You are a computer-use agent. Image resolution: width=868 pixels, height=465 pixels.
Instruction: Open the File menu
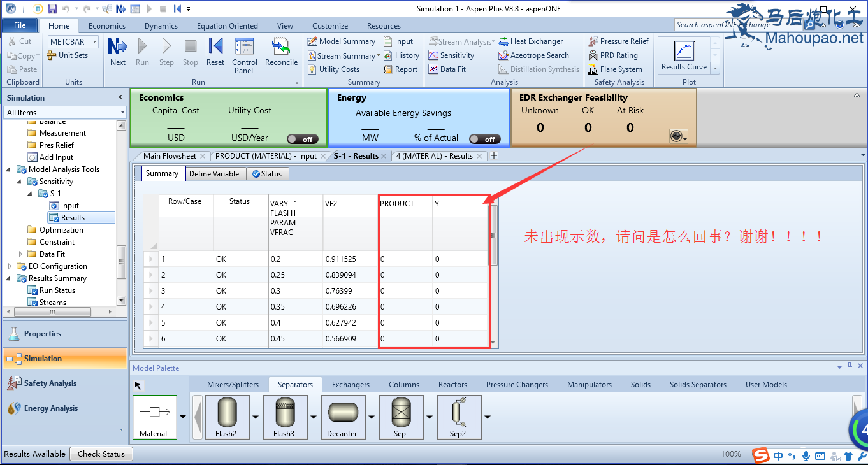(x=20, y=25)
